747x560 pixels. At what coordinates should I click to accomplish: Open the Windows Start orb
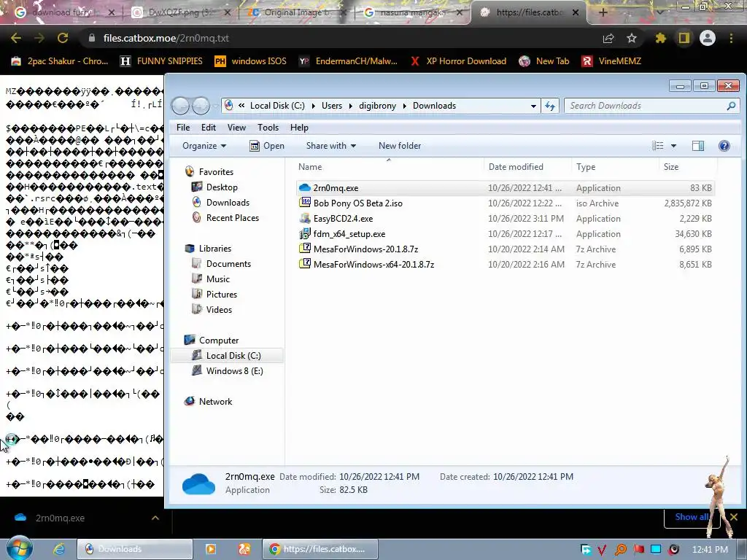pyautogui.click(x=19, y=548)
